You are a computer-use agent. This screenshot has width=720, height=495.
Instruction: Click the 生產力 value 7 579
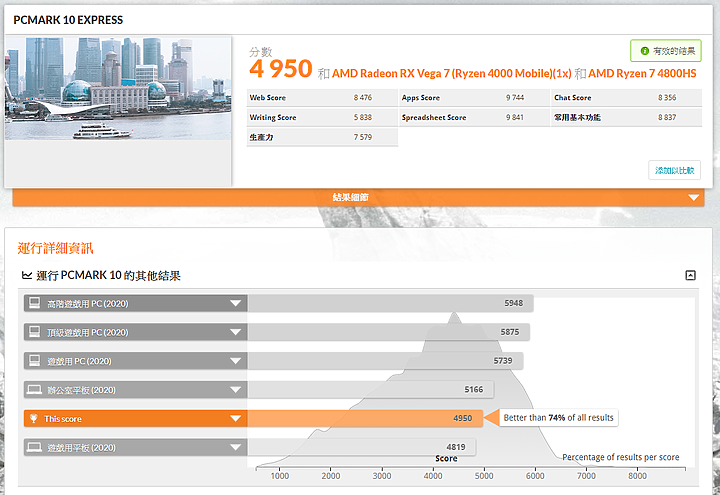363,137
